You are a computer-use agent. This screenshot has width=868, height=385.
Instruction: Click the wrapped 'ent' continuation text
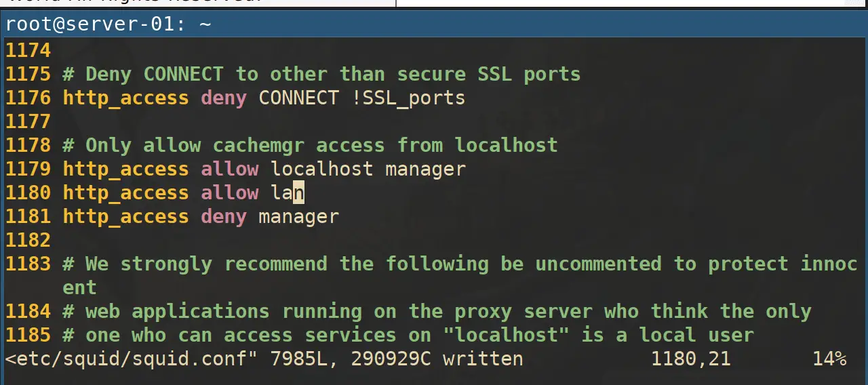(x=80, y=287)
